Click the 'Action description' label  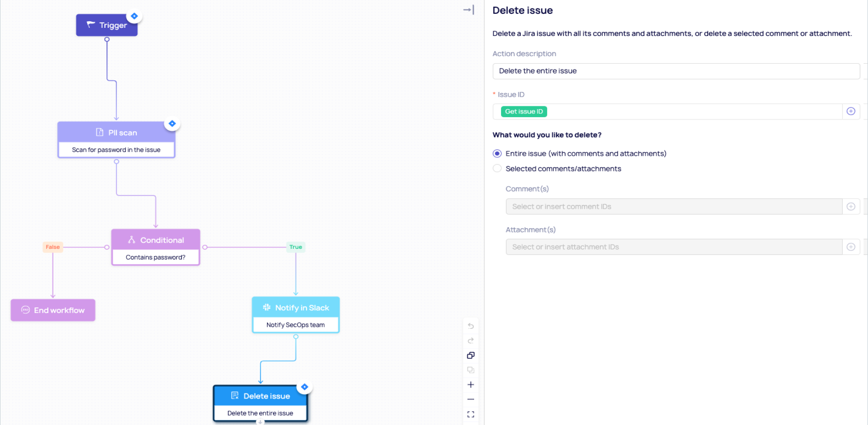(524, 54)
